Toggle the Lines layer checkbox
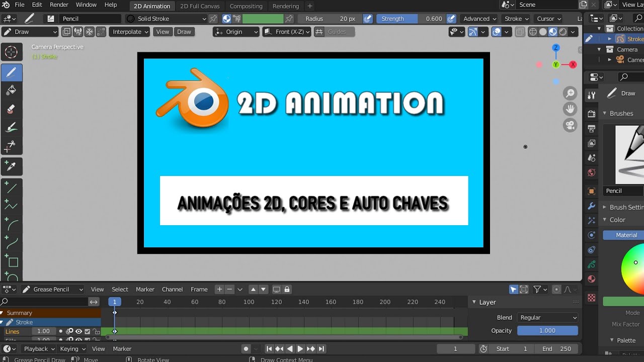Screen dimensions: 644x362 pyautogui.click(x=88, y=331)
